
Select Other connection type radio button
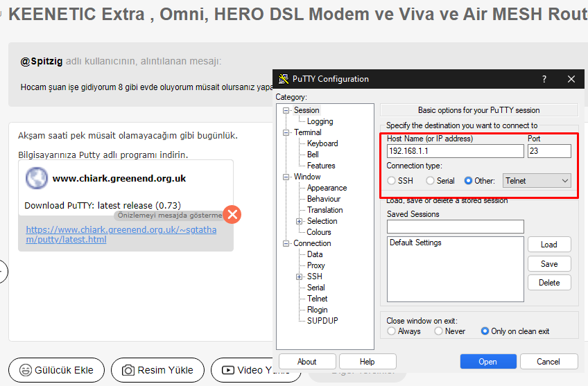pyautogui.click(x=468, y=181)
